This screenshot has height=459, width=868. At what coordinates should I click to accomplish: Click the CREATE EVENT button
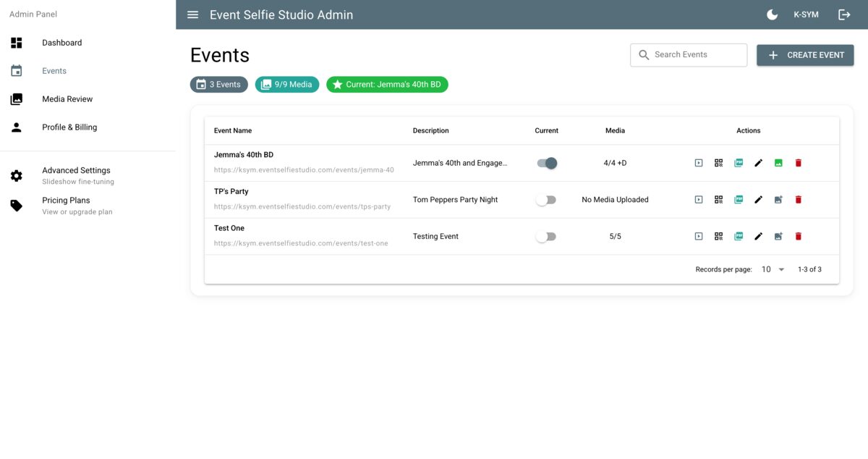click(805, 54)
